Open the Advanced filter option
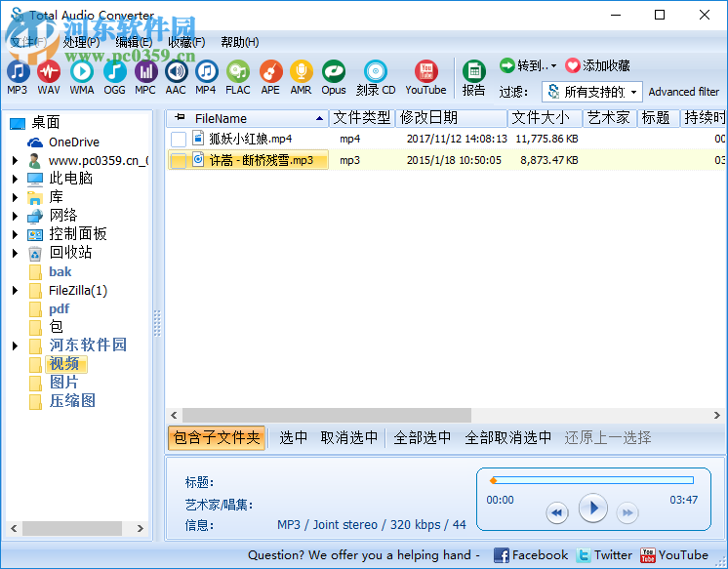This screenshot has height=569, width=728. (683, 92)
